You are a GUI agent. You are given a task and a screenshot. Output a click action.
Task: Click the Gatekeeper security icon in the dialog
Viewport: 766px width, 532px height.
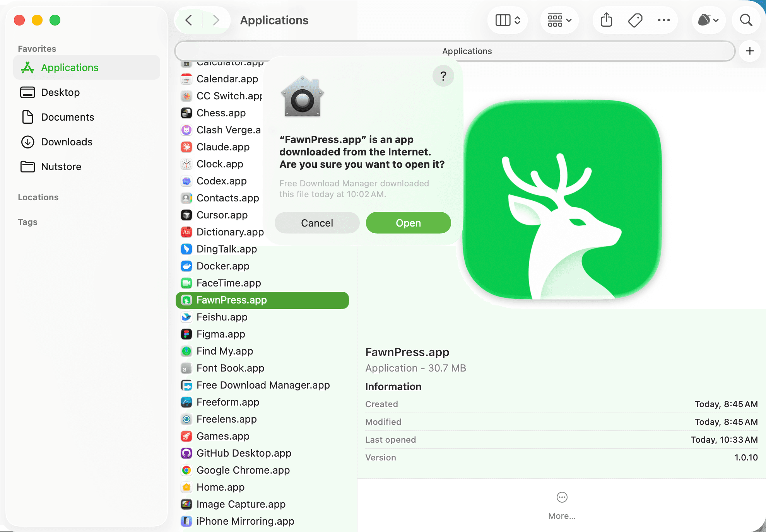(303, 96)
